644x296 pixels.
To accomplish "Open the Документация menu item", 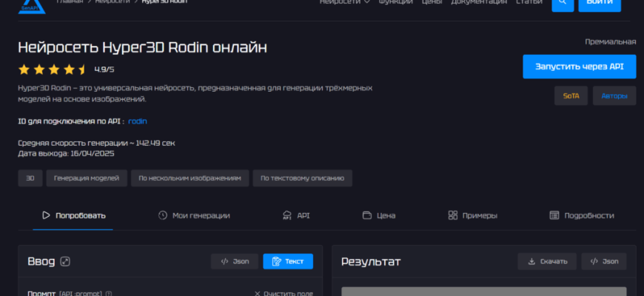I will [x=479, y=3].
